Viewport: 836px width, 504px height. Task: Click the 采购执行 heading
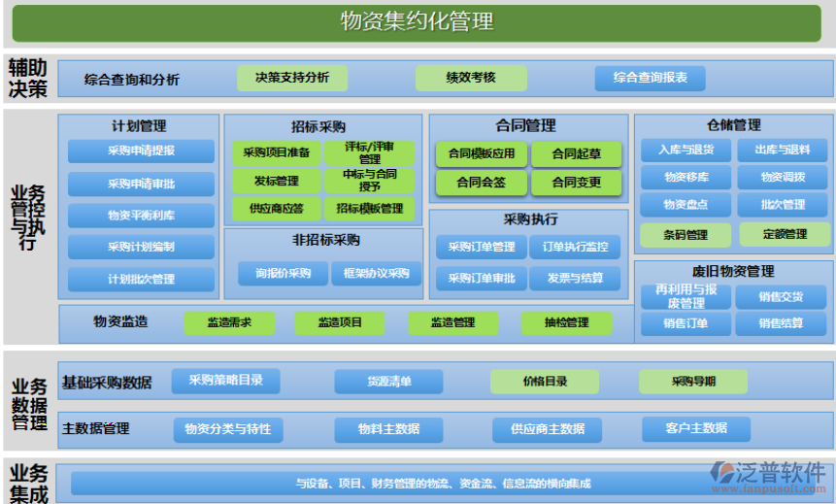coord(530,219)
